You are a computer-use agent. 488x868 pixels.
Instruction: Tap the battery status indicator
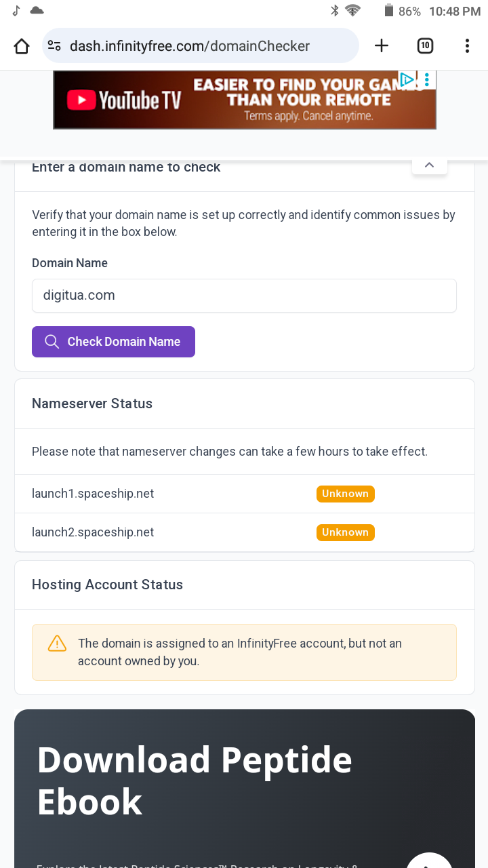[x=389, y=11]
